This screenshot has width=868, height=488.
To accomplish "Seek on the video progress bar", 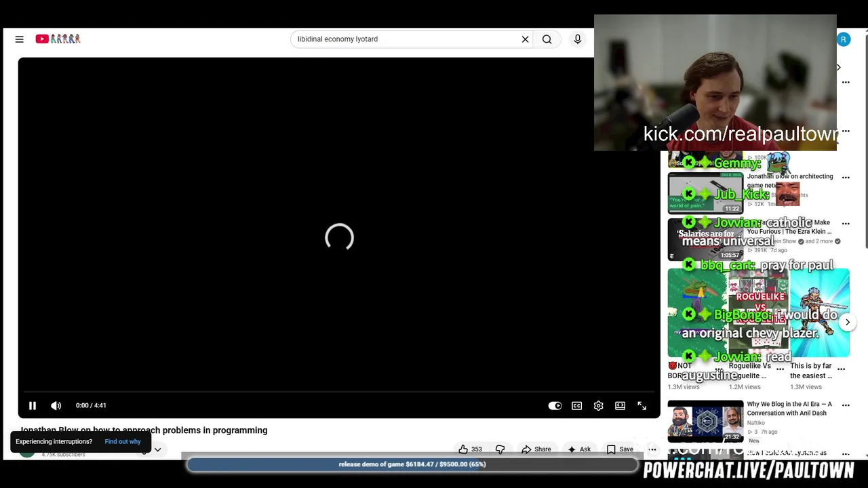I will coord(339,392).
